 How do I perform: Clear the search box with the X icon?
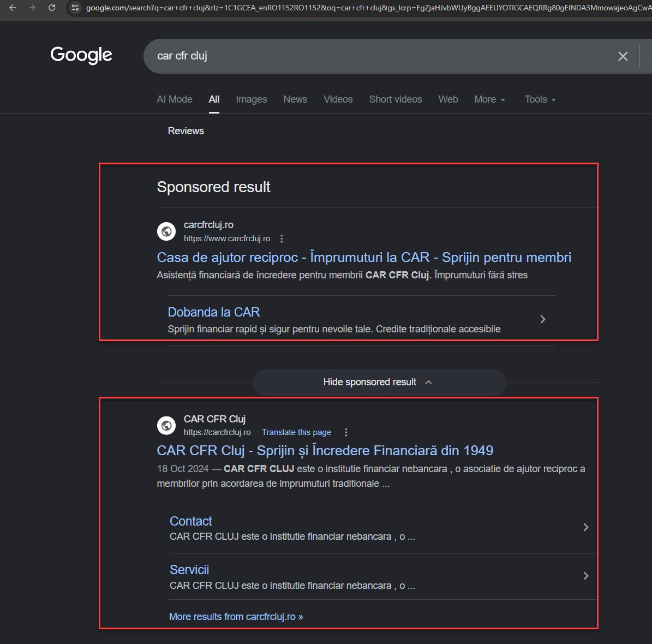tap(623, 56)
